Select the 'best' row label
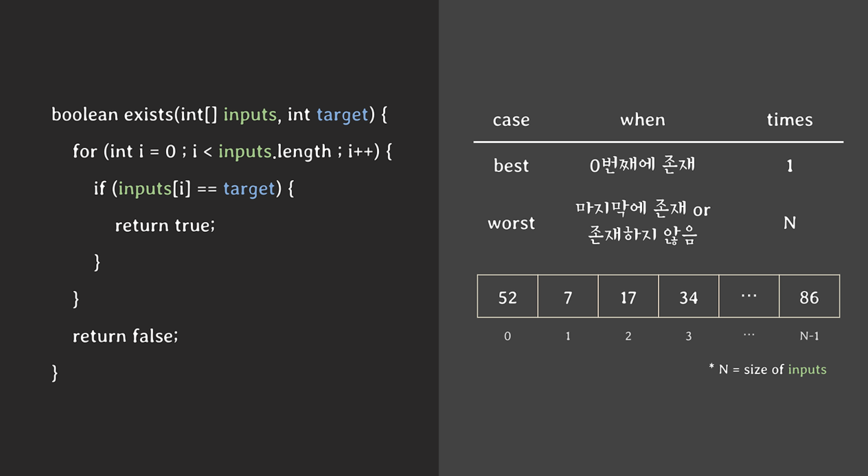Viewport: 868px width, 476px height. pos(511,166)
